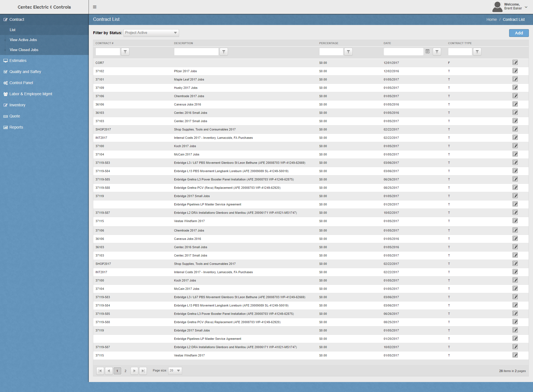The height and width of the screenshot is (392, 533).
Task: Edit the Pfizer 2017 Jobs row
Action: [x=515, y=71]
